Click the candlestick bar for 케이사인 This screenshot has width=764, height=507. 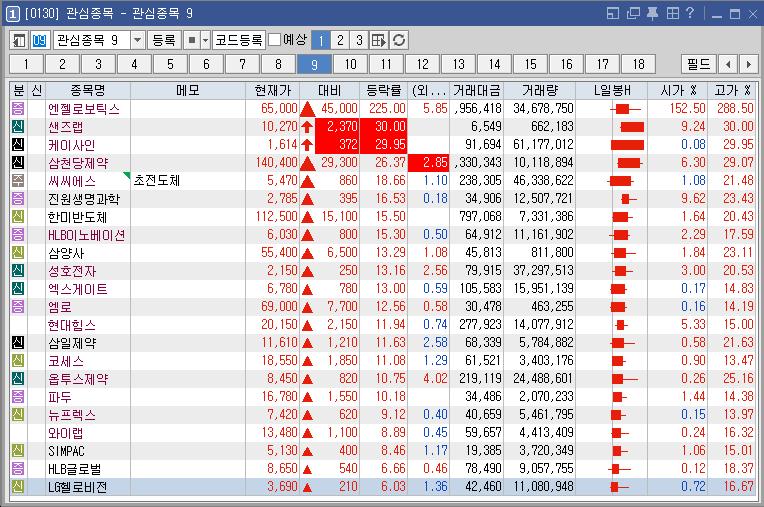coord(627,145)
